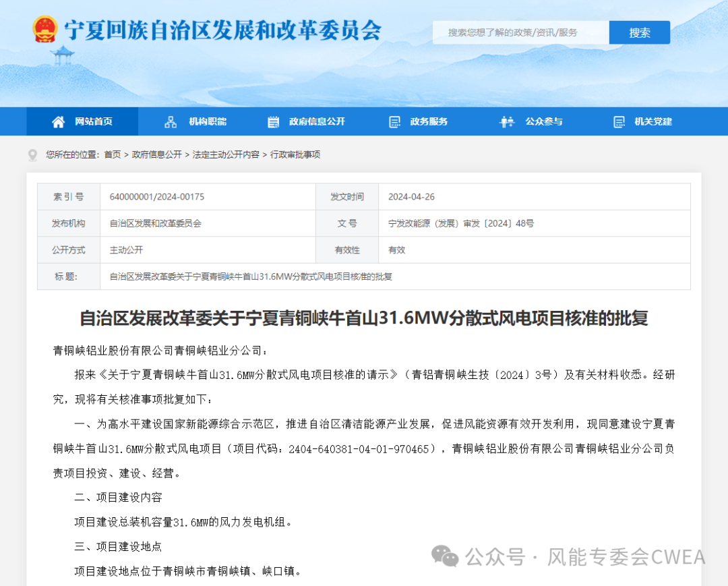Click the home icon beside 网站首页
The height and width of the screenshot is (586, 728).
[x=58, y=121]
